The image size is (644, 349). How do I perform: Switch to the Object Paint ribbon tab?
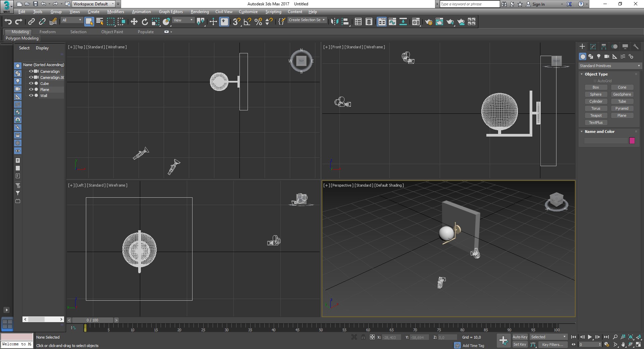click(x=112, y=32)
